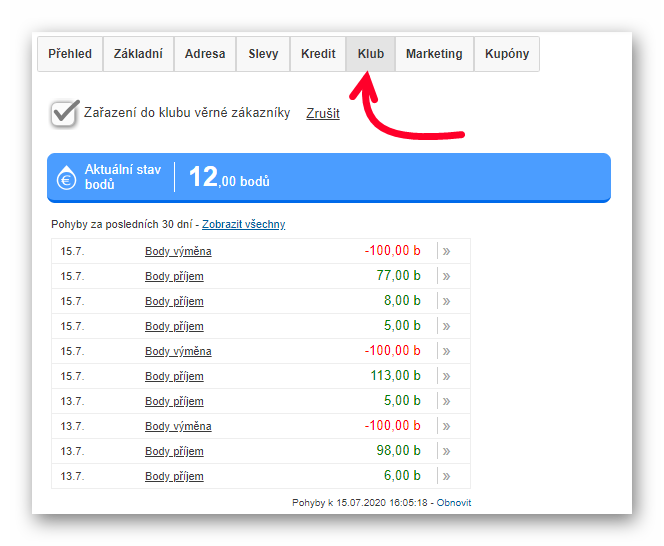Screen dimensions: 664x546
Task: Click the Zobrazit všechny link
Action: [243, 224]
